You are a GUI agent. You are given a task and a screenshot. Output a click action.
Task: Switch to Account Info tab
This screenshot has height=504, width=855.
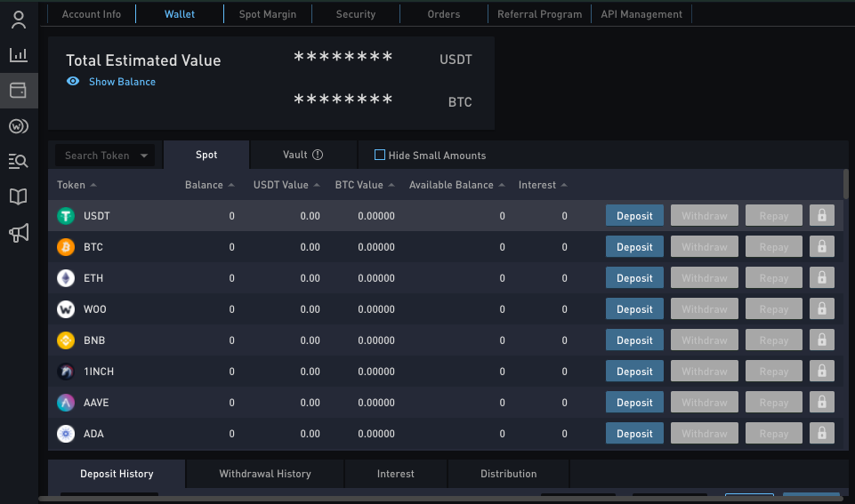coord(92,14)
